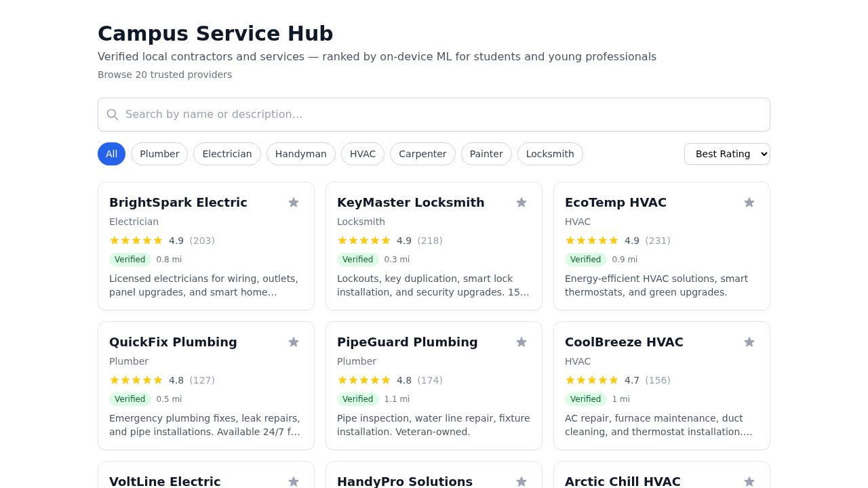
Task: Click CoolBreeze's 4.7 rating value
Action: 632,380
